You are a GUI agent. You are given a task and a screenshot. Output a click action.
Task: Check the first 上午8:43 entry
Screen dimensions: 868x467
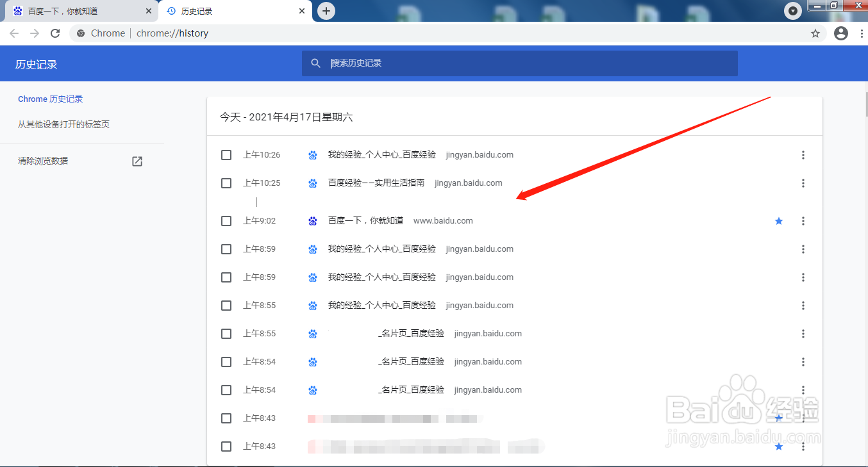point(226,418)
